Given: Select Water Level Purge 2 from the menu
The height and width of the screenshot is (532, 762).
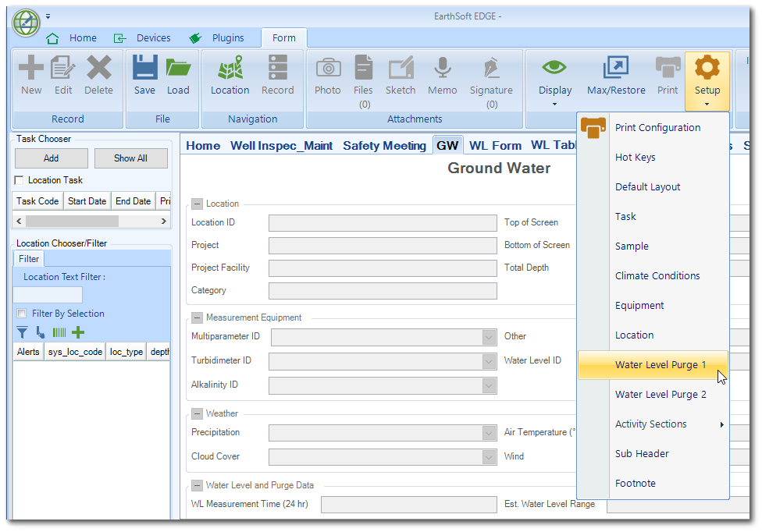Looking at the screenshot, I should click(x=661, y=394).
